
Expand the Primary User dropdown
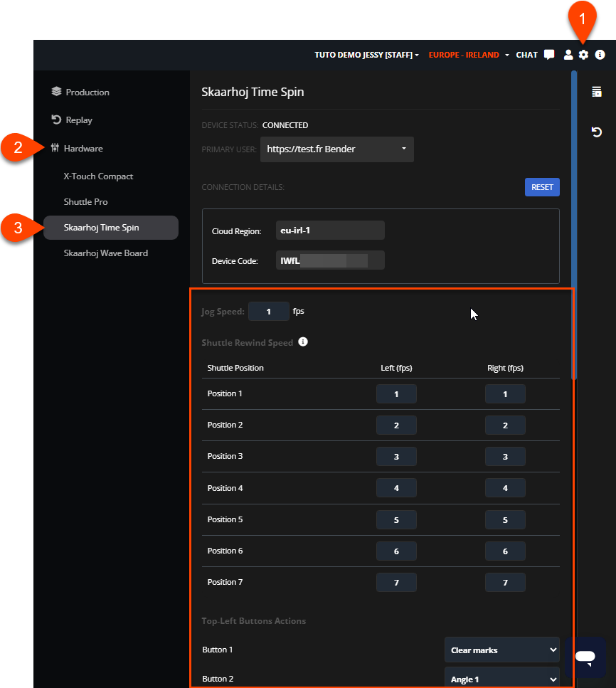(x=337, y=149)
